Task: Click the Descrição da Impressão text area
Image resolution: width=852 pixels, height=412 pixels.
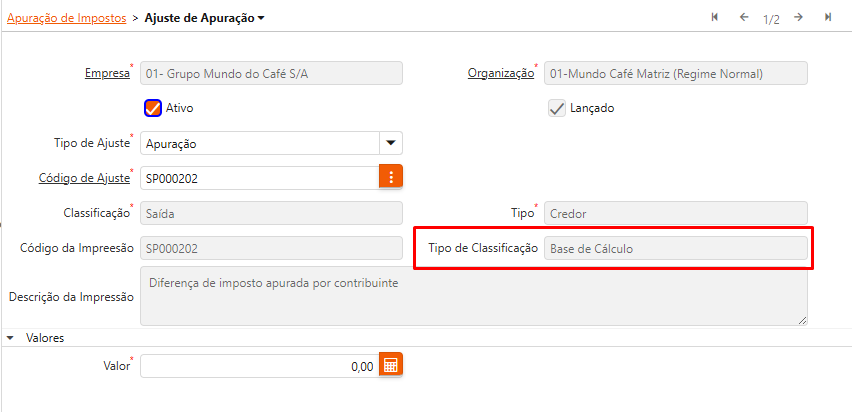Action: point(474,296)
